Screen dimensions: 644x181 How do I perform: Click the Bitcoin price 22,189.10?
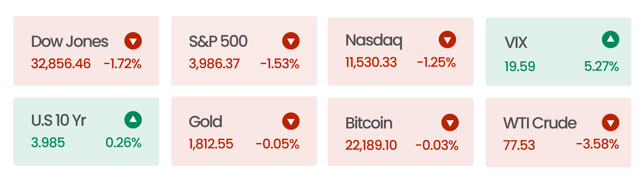click(x=371, y=145)
